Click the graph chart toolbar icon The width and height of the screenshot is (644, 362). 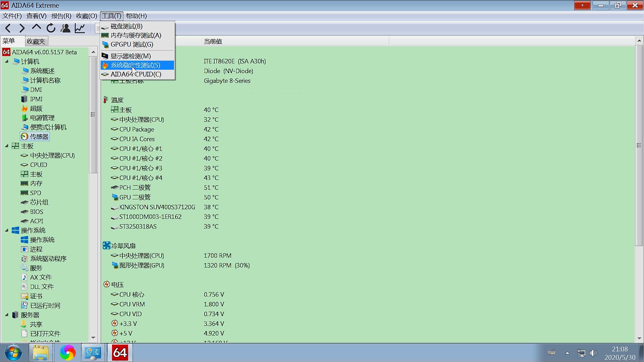point(80,28)
